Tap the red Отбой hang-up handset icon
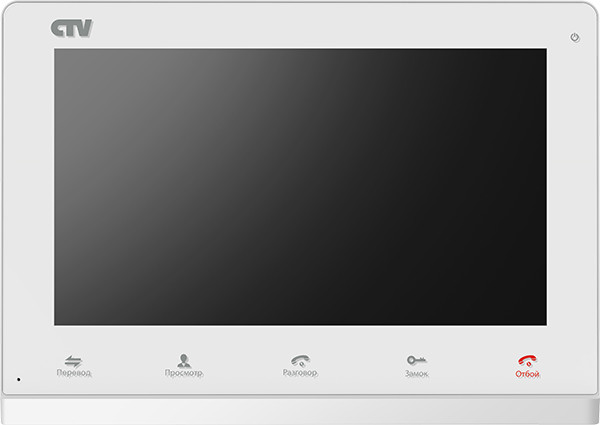600x425 pixels. click(528, 361)
